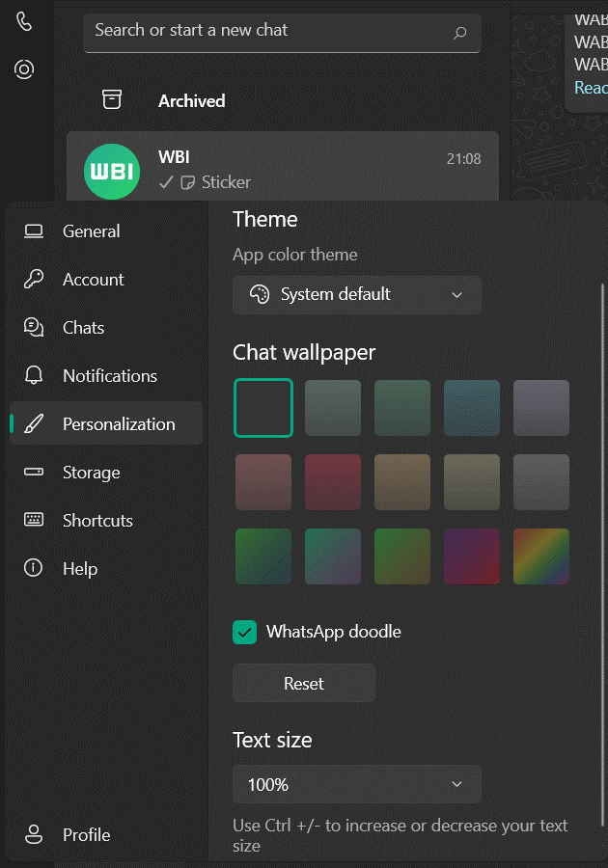The image size is (608, 868).
Task: Expand the App color theme dropdown
Action: [x=357, y=294]
